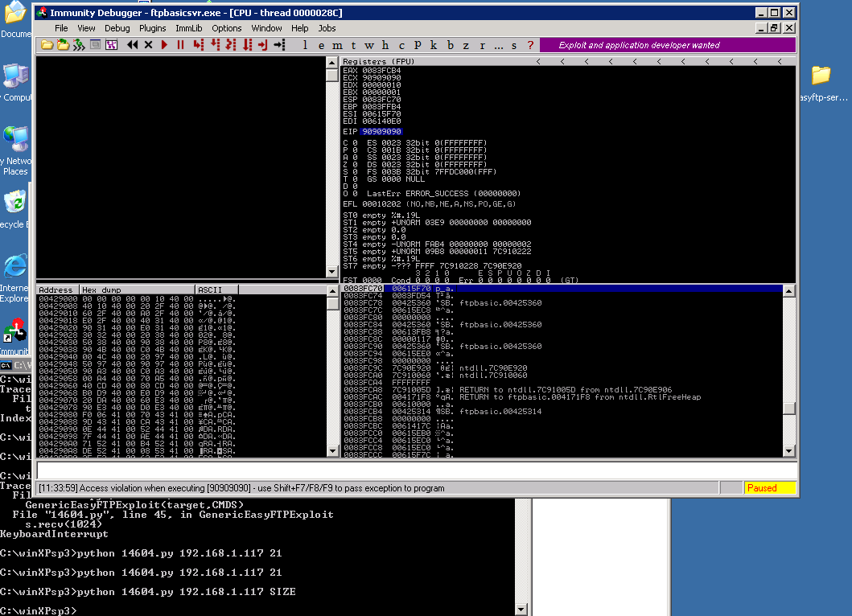Show Executable modules with 'e' button

click(x=321, y=45)
